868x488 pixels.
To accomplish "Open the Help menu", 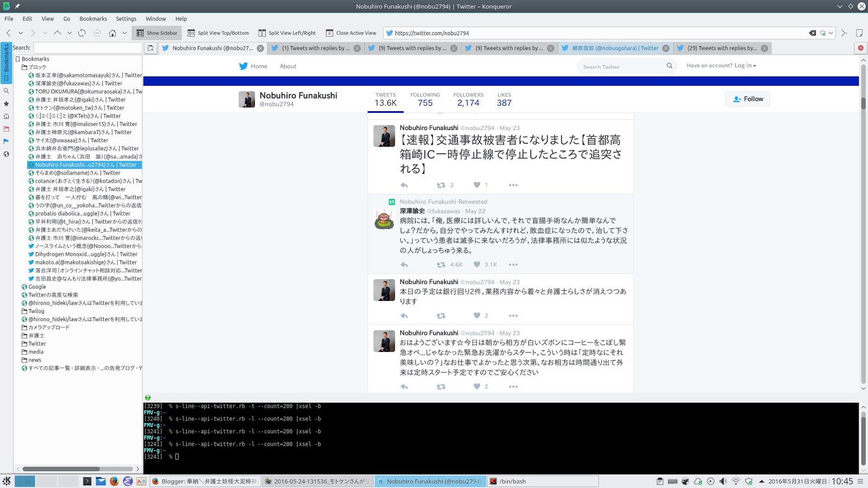I will (x=181, y=18).
